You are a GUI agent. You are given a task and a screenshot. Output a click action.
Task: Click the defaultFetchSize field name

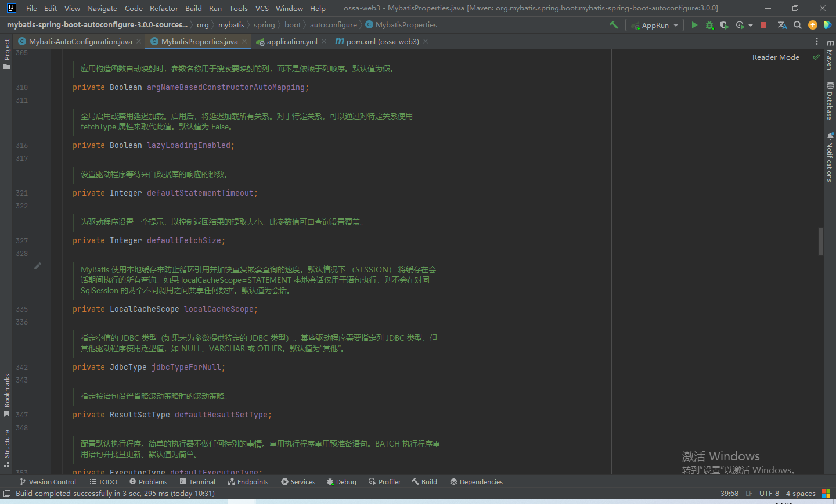click(x=184, y=240)
